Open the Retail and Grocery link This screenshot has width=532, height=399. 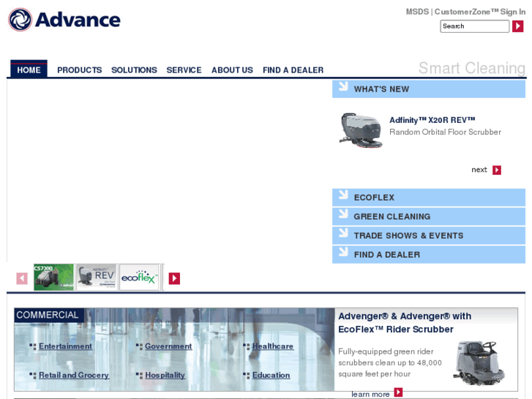tap(74, 376)
